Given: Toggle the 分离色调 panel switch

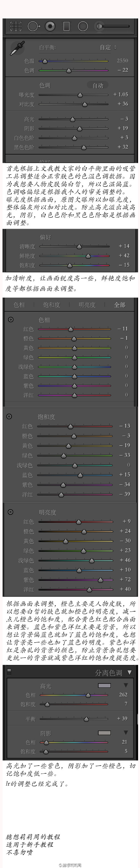Looking at the screenshot, I should point(9,671).
